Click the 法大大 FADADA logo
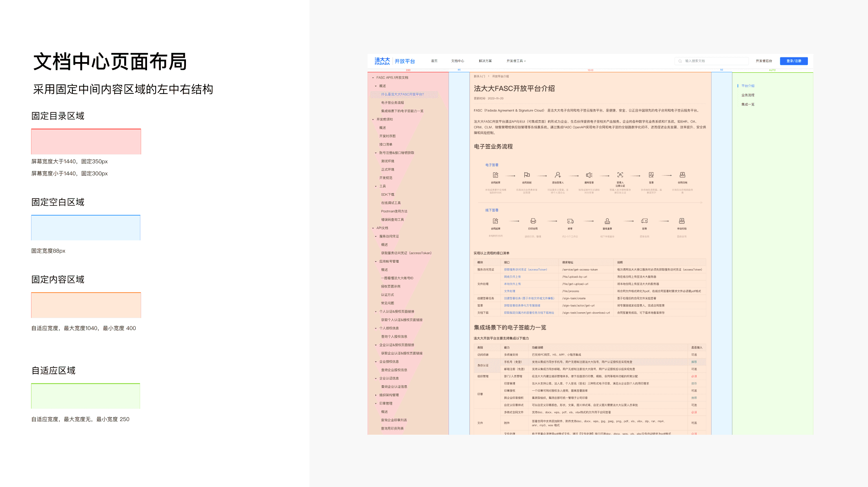Image resolution: width=868 pixels, height=487 pixels. click(382, 61)
